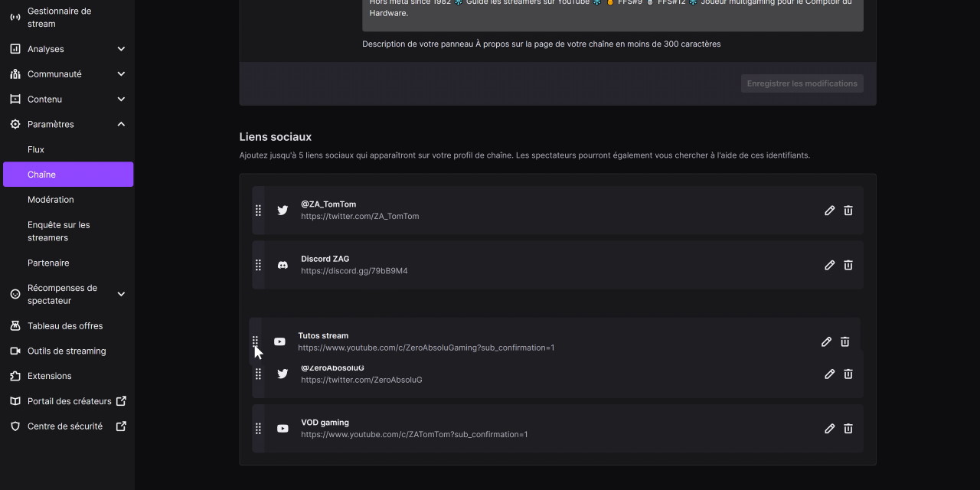
Task: Delete the @ZA_TomTom social link
Action: click(x=848, y=211)
